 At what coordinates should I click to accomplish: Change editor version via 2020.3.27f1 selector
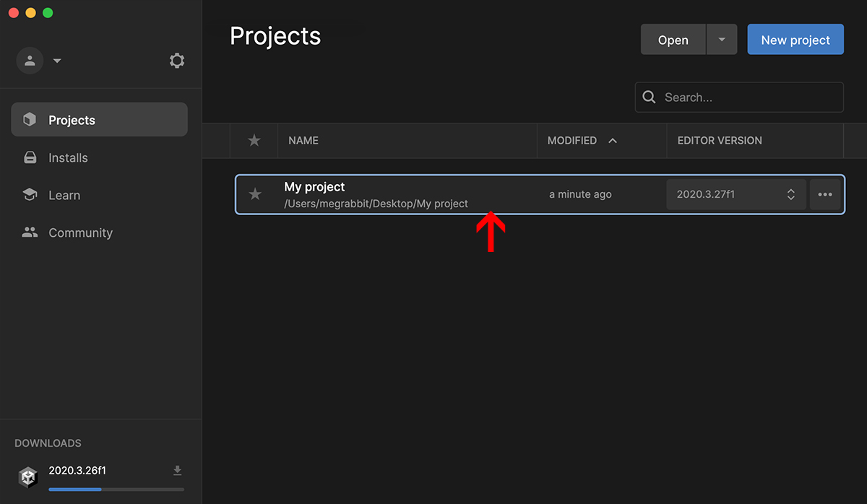[736, 194]
